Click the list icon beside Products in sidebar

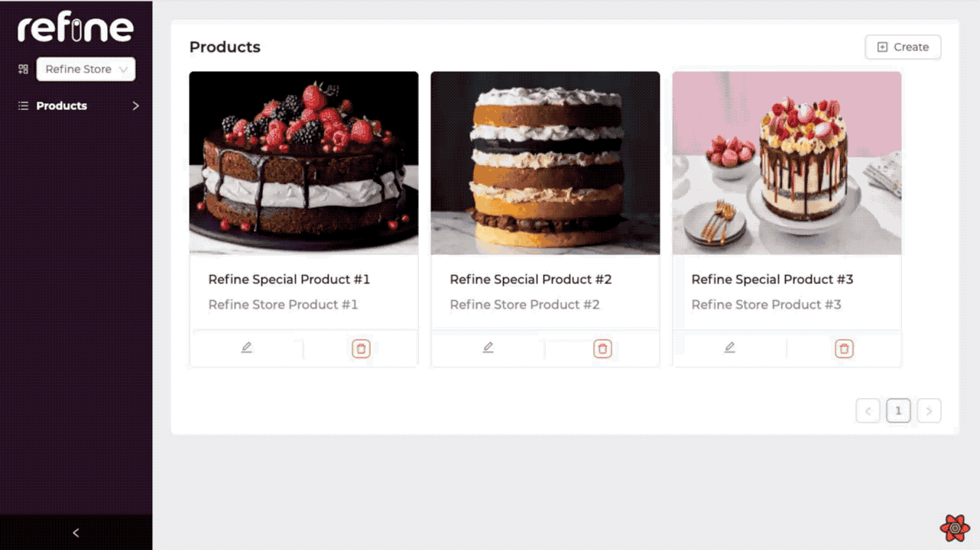pos(21,105)
